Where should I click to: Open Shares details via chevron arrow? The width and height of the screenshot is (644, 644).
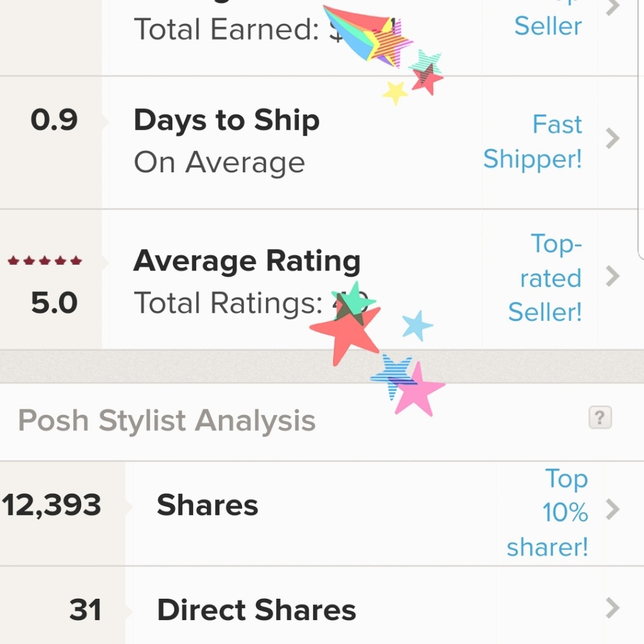click(613, 510)
